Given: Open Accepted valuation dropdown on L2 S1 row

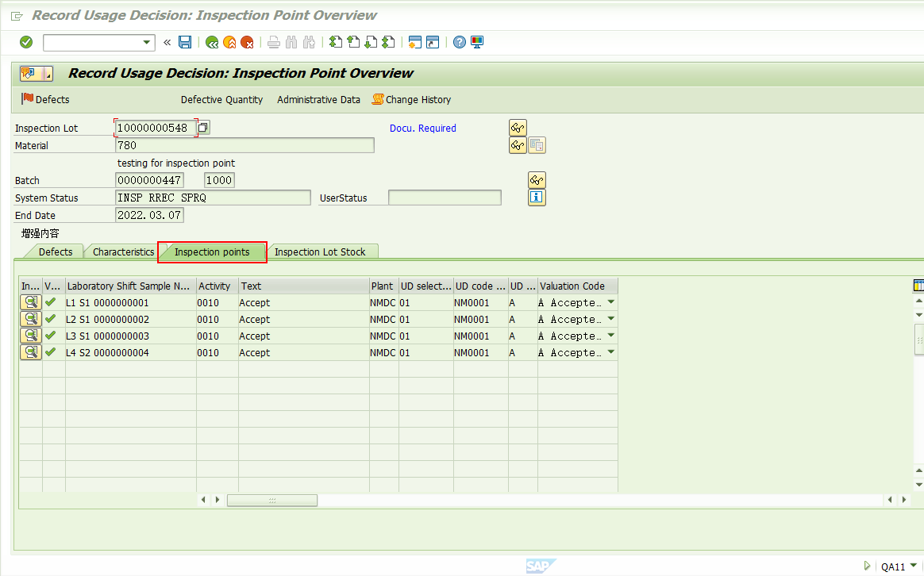Looking at the screenshot, I should [610, 319].
